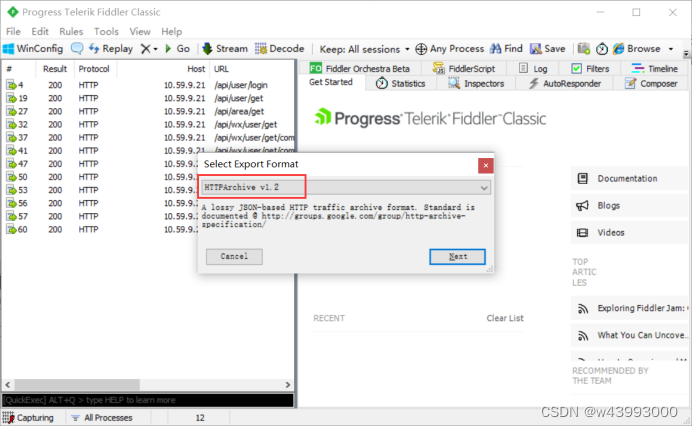Open the File menu
Image resolution: width=693 pixels, height=427 pixels.
click(x=13, y=31)
